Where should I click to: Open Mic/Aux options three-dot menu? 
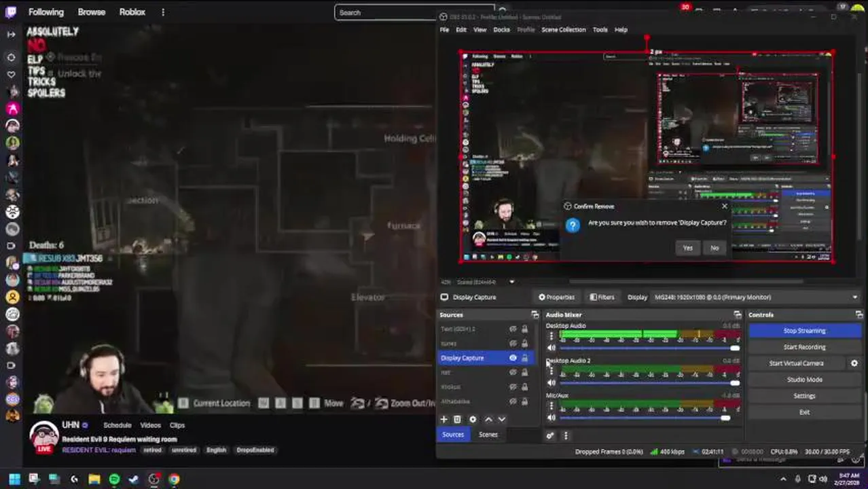[x=551, y=405]
